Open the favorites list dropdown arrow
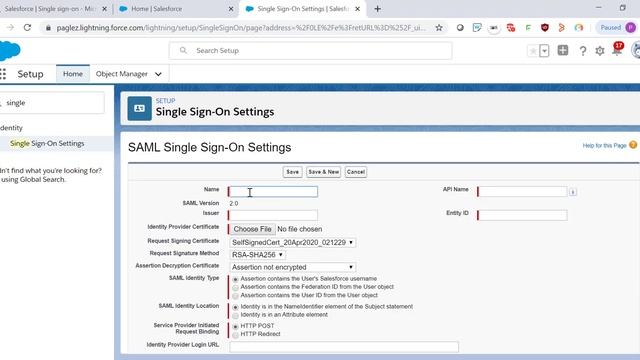The height and width of the screenshot is (360, 640). click(x=544, y=51)
